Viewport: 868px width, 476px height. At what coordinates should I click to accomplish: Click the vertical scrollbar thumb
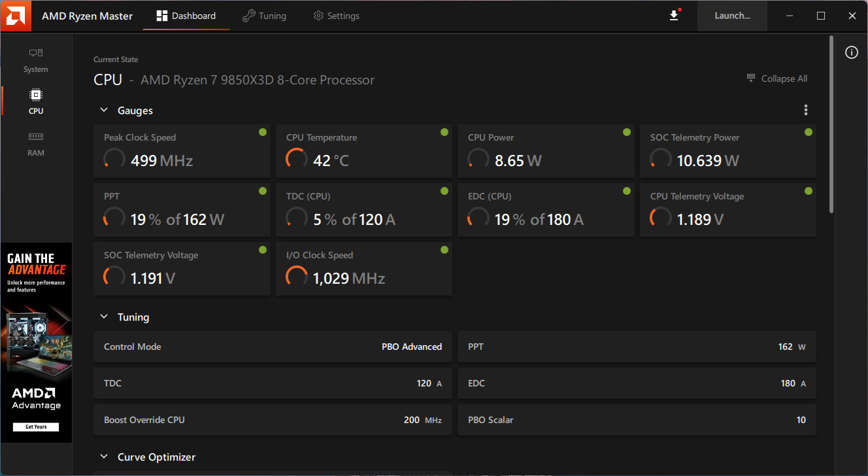tap(831, 124)
